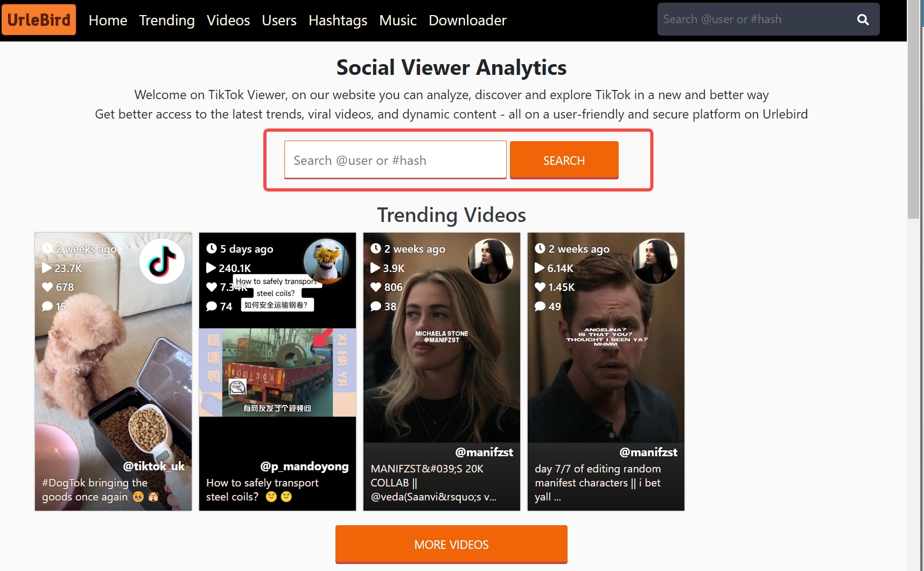Open the Trending menu item
Viewport: 924px width, 571px height.
[167, 20]
